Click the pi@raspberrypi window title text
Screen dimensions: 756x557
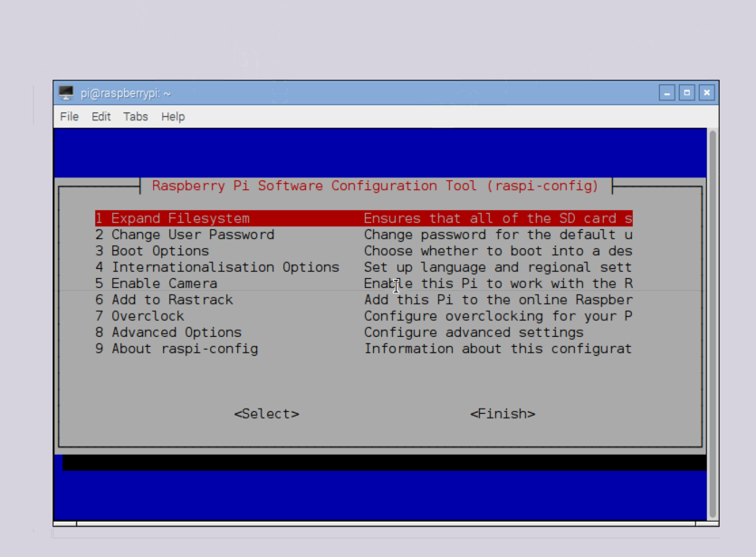coord(125,93)
